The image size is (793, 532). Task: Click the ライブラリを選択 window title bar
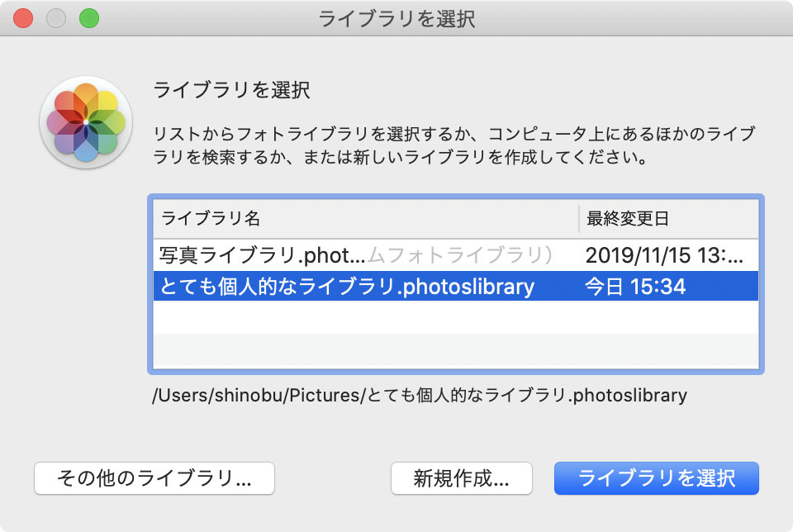pyautogui.click(x=396, y=19)
